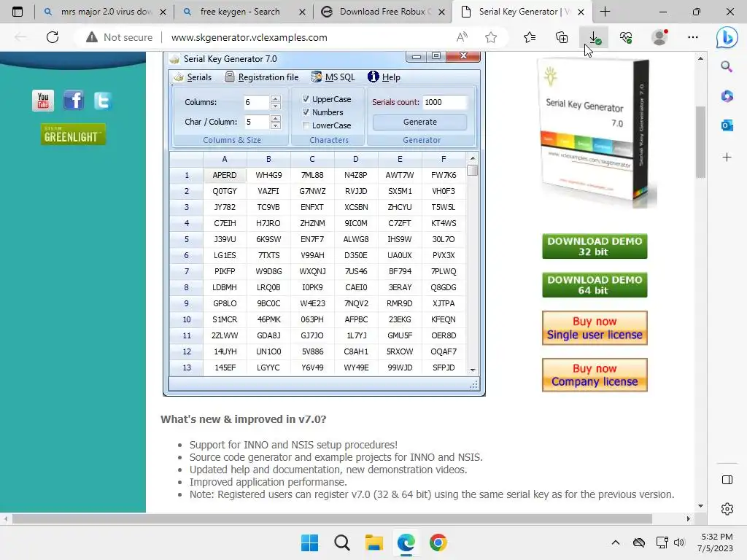Open the Serials menu

(193, 77)
